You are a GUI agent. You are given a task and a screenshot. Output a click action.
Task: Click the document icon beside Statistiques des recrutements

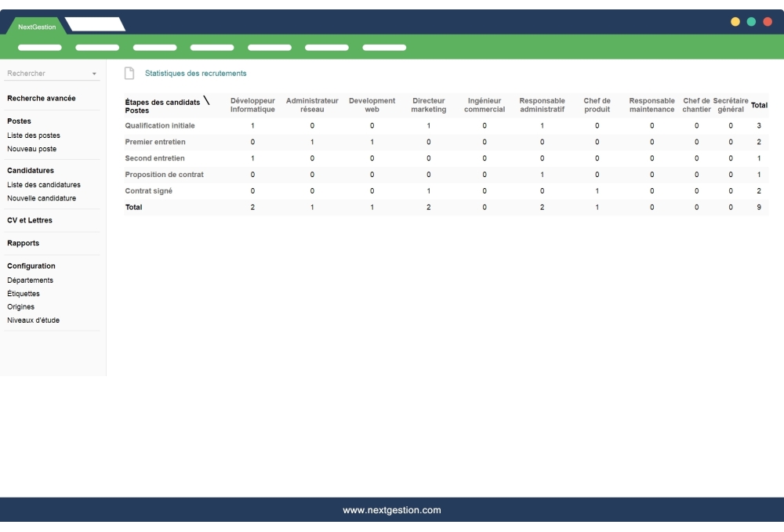(x=129, y=72)
